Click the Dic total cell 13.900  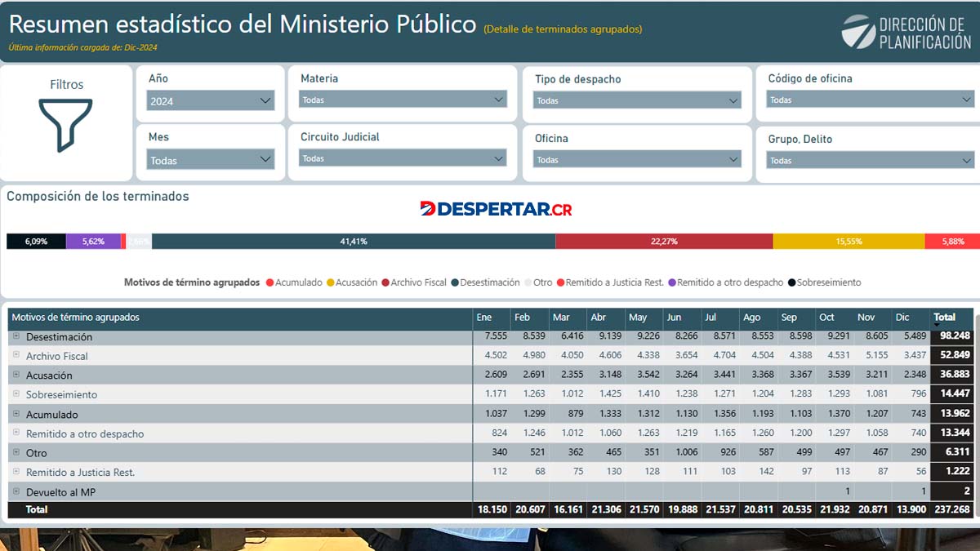point(912,509)
